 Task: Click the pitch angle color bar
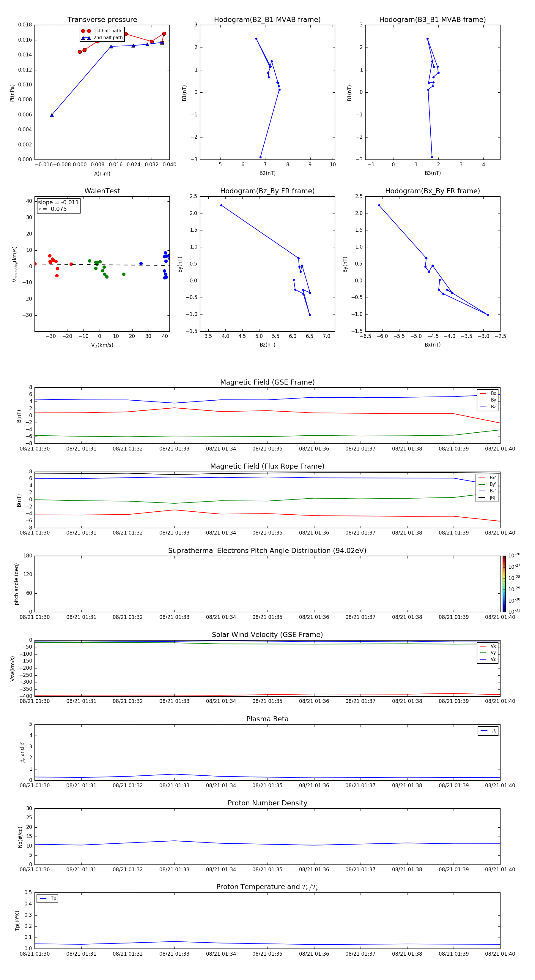click(504, 584)
